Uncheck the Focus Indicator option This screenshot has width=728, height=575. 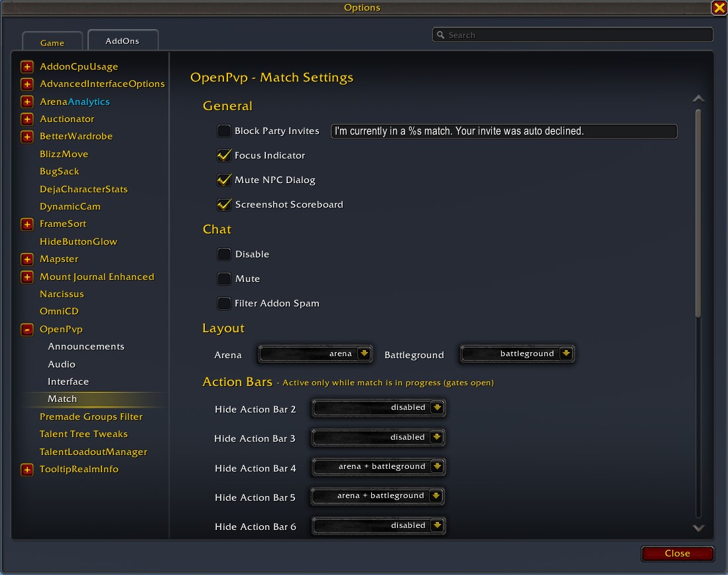coord(224,155)
